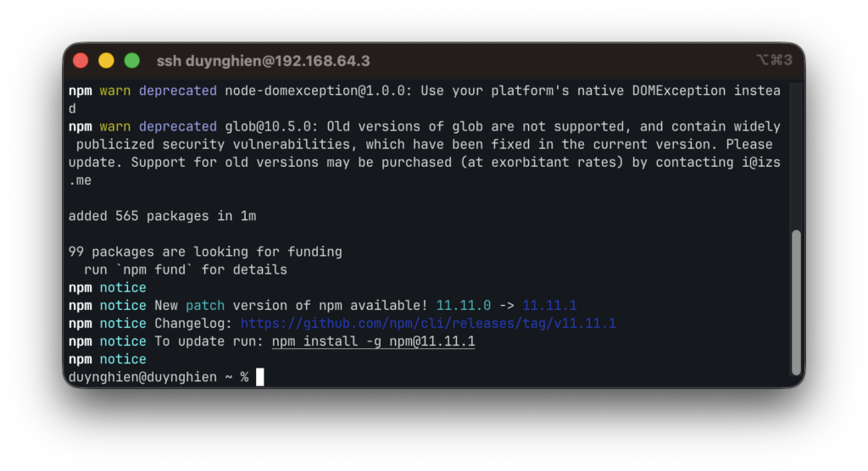Click the `npm fund` command text

(158, 270)
